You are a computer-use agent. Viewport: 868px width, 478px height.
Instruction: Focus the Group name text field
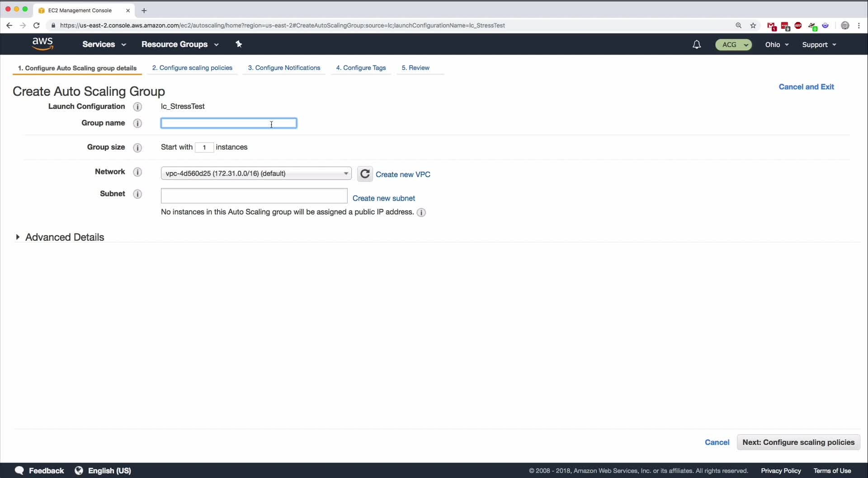coord(229,123)
